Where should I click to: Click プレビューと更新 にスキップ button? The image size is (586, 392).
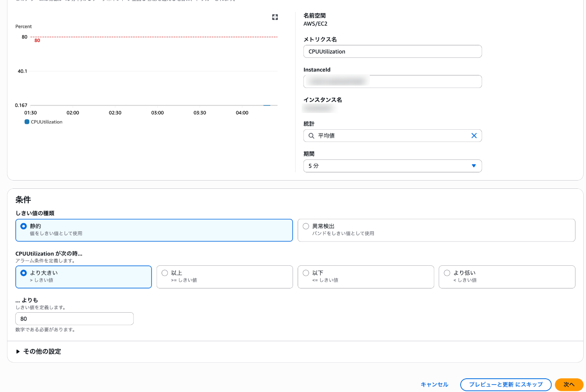click(506, 385)
